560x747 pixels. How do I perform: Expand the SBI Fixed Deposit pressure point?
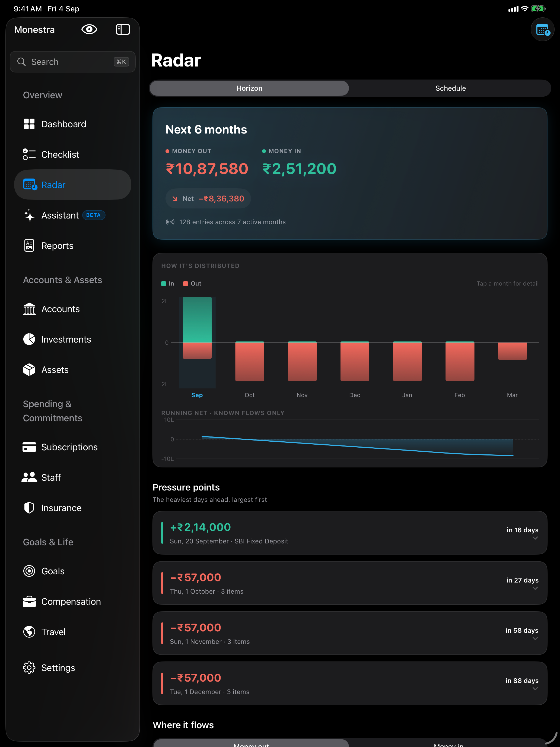(x=350, y=533)
